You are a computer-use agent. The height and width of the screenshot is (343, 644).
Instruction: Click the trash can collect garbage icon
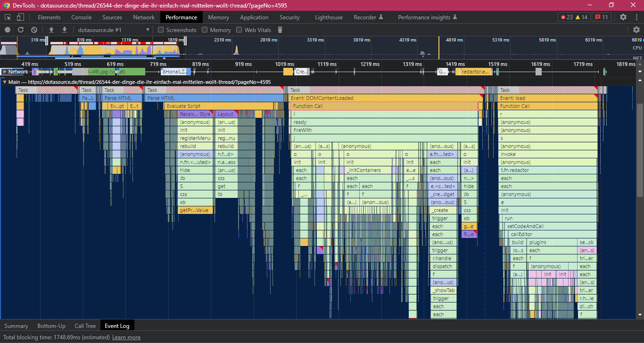(280, 30)
